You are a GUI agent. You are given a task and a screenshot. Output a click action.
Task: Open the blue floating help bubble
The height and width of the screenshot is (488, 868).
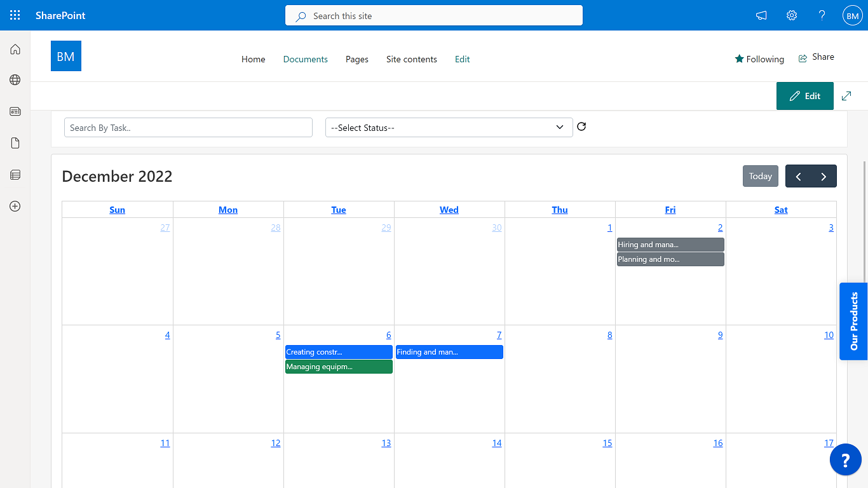coord(846,459)
